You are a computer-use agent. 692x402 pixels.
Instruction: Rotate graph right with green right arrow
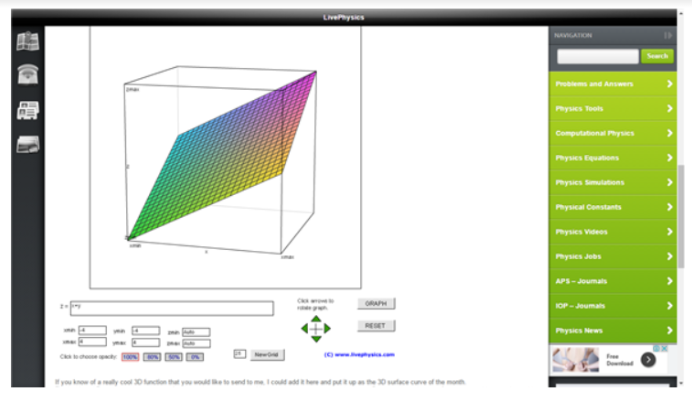coord(327,328)
